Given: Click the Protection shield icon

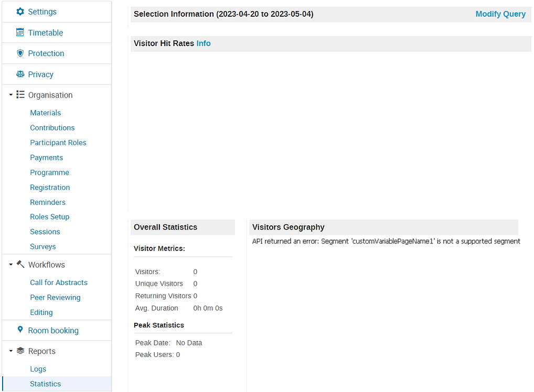Looking at the screenshot, I should (x=20, y=53).
